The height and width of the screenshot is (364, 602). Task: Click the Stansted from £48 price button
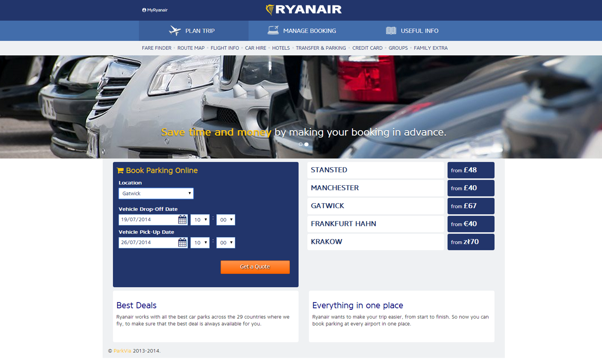(471, 170)
